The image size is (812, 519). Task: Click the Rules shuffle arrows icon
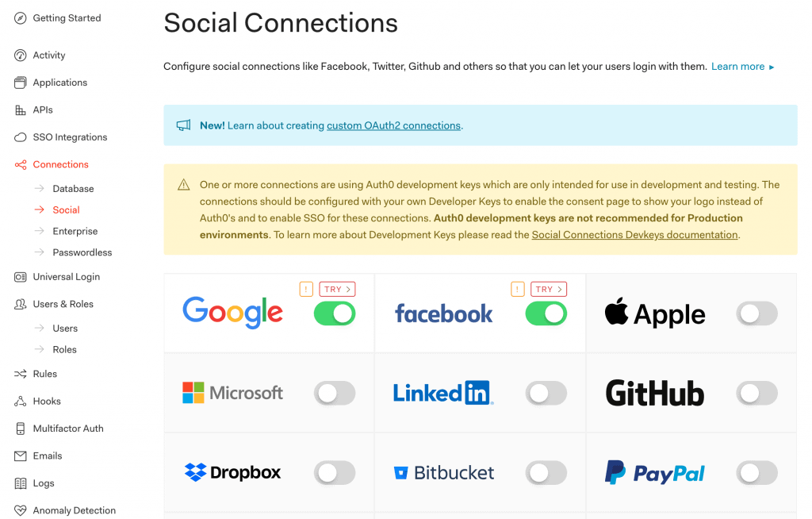coord(21,374)
